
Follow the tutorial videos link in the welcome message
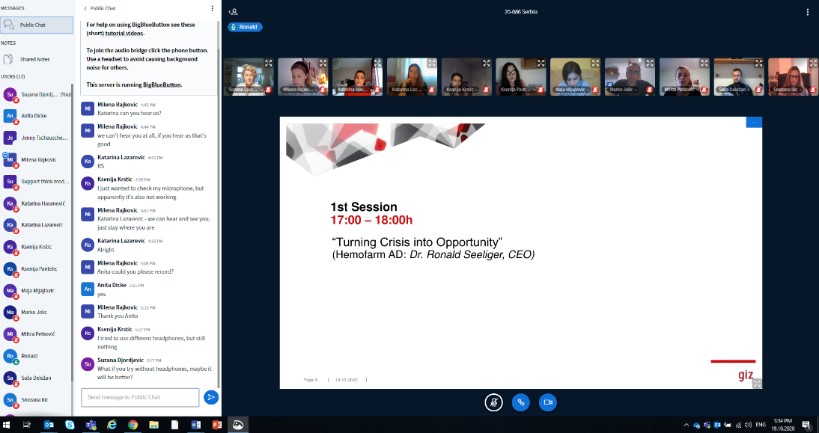(124, 33)
